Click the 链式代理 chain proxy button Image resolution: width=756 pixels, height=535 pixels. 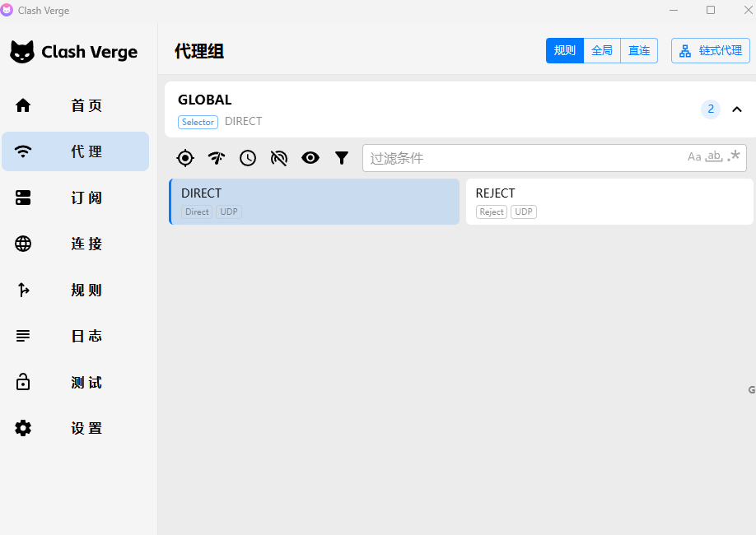711,51
